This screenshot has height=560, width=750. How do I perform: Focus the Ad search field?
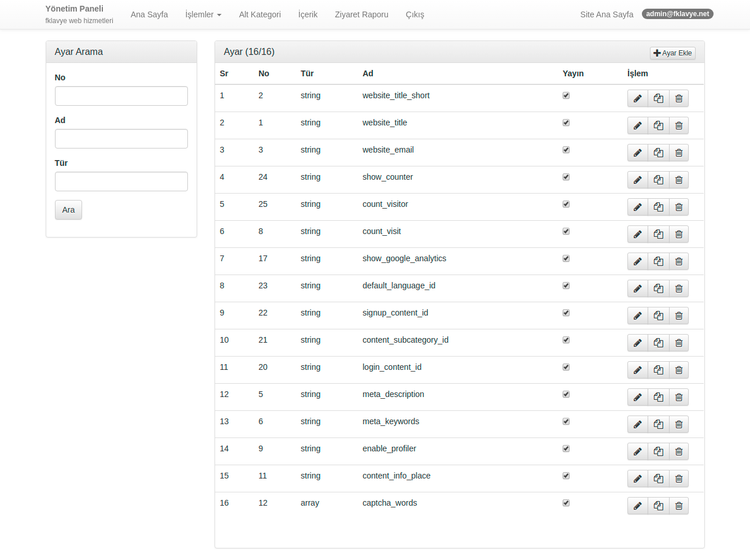tap(121, 139)
